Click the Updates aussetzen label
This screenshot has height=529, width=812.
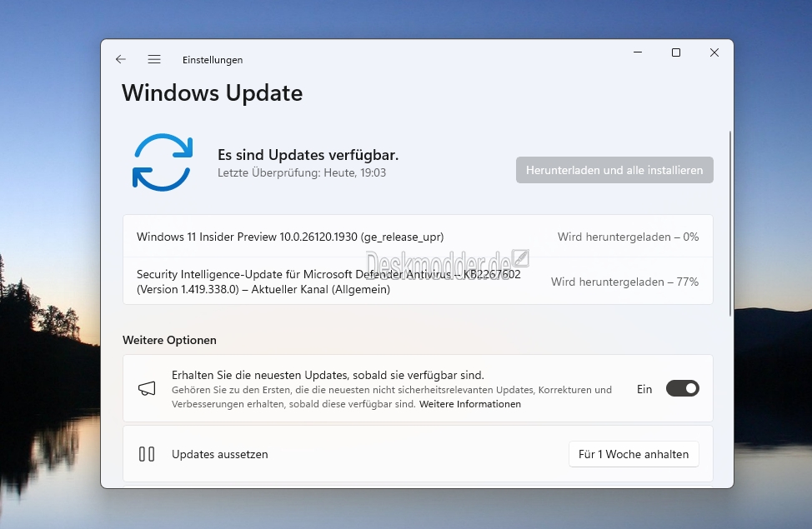click(219, 454)
